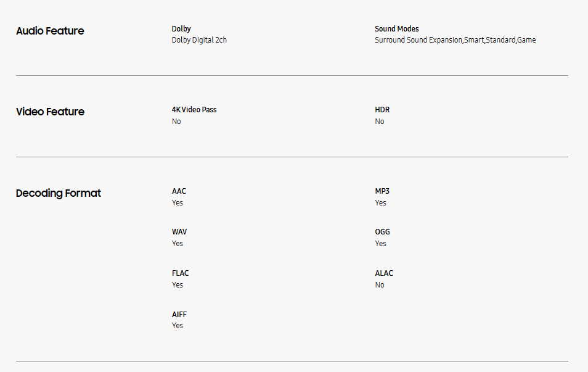Click the AIFF format label
This screenshot has width=588, height=372.
[x=179, y=315]
